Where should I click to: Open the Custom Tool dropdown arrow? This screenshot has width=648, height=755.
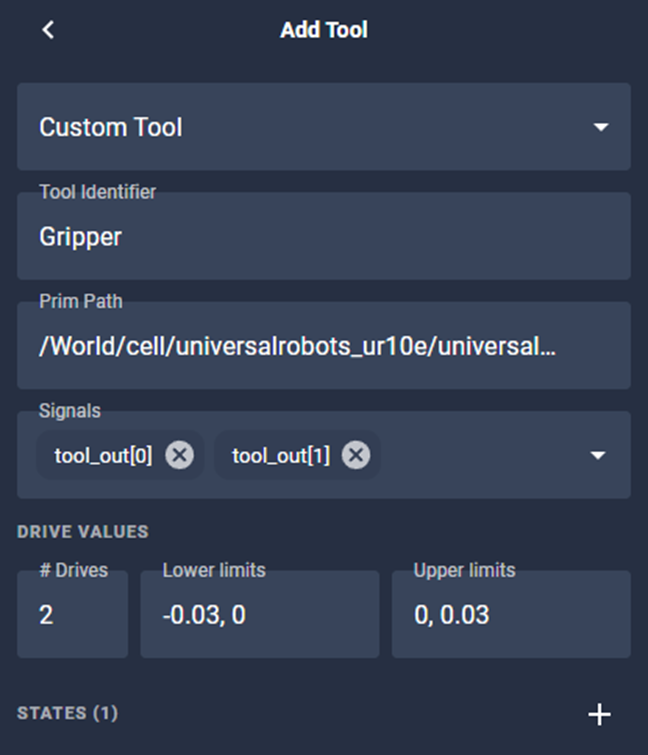600,127
